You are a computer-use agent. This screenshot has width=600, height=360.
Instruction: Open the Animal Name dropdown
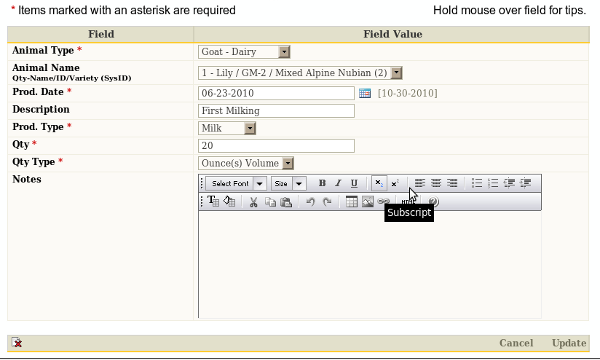[x=300, y=73]
